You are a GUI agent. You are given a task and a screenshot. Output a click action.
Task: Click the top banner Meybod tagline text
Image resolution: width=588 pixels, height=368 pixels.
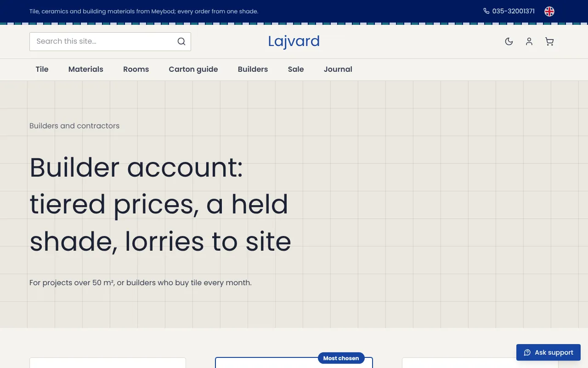point(144,11)
